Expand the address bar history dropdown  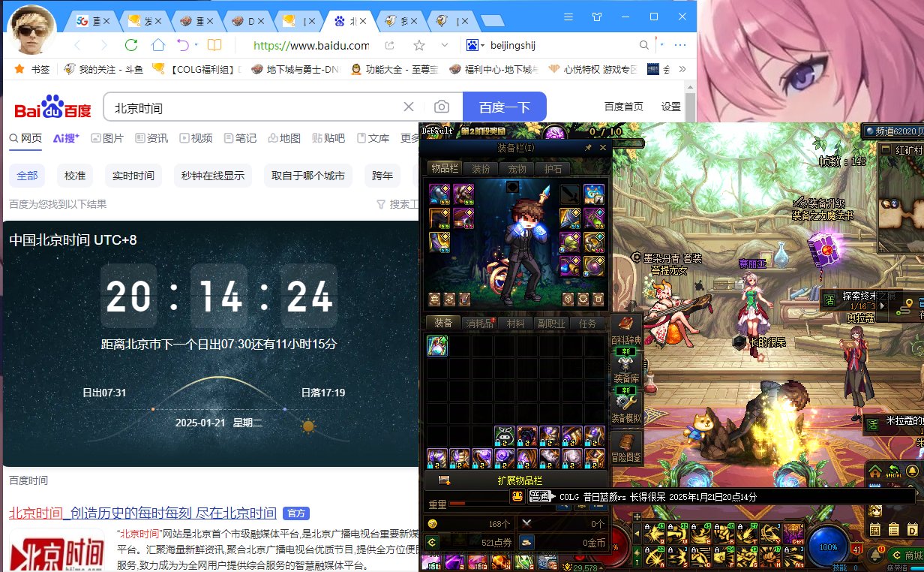pyautogui.click(x=445, y=45)
